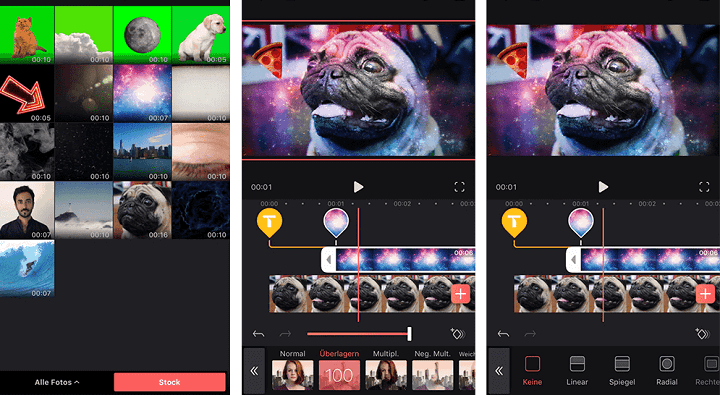Select the galaxy overlay track in middle timeline
The width and height of the screenshot is (720, 395).
click(405, 260)
